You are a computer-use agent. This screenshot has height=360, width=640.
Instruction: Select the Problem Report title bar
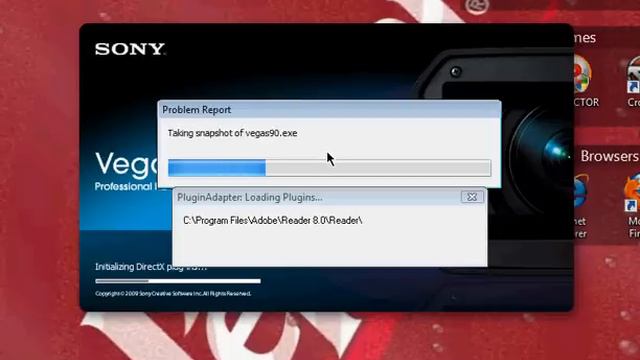329,110
